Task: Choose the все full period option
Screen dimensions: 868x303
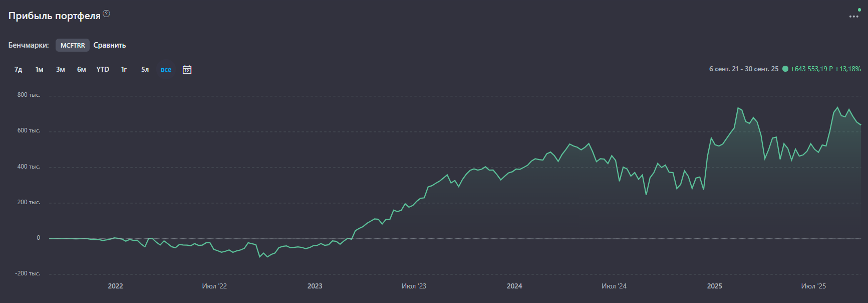Action: point(166,70)
